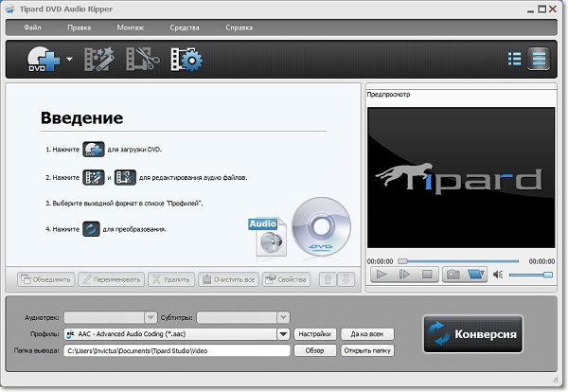The height and width of the screenshot is (392, 568).
Task: Take a snapshot with camera icon
Action: tap(453, 275)
